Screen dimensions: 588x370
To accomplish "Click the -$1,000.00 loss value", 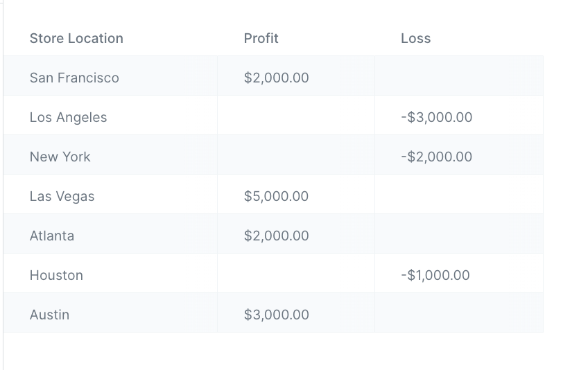I will 435,276.
